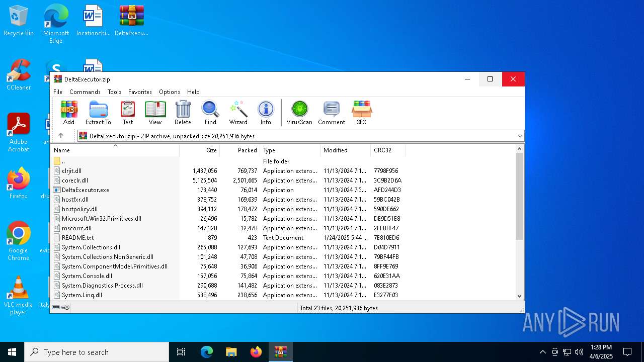Screen dimensions: 644x362
Task: Run the VirusScan icon
Action: (x=299, y=113)
